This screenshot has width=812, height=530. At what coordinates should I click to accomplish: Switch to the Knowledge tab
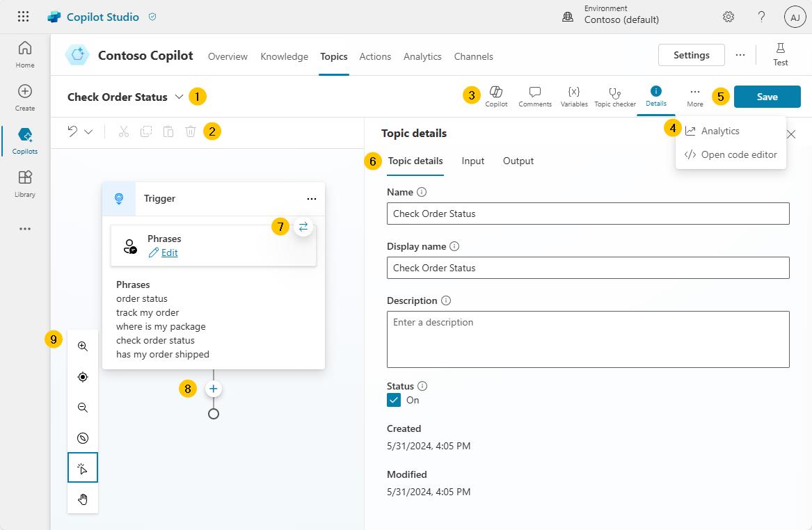284,56
